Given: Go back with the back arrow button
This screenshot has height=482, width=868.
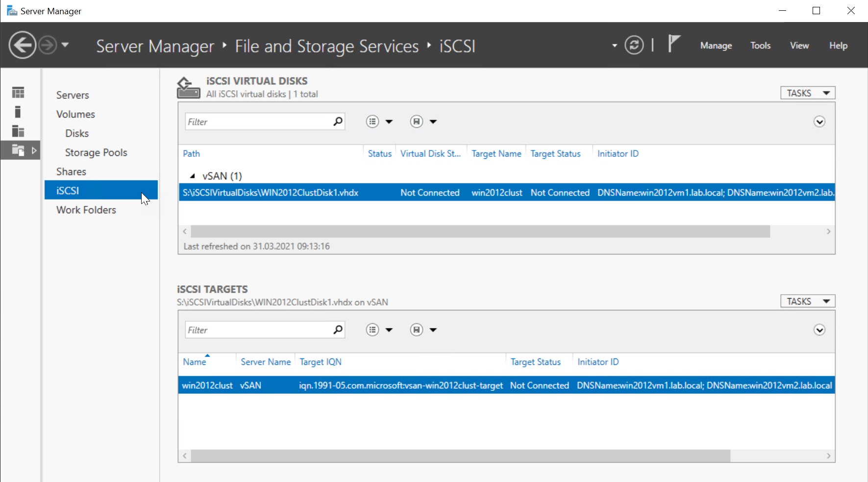Looking at the screenshot, I should click(22, 45).
